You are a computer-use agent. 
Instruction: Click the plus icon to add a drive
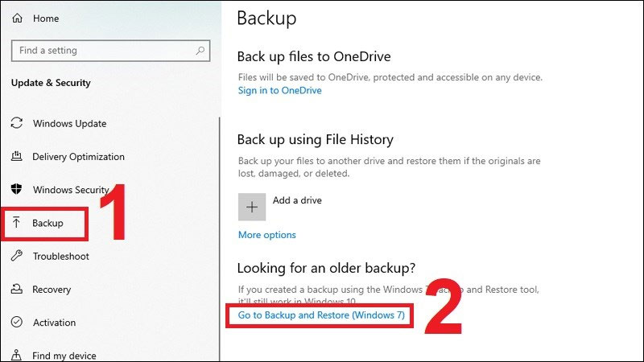coord(252,207)
